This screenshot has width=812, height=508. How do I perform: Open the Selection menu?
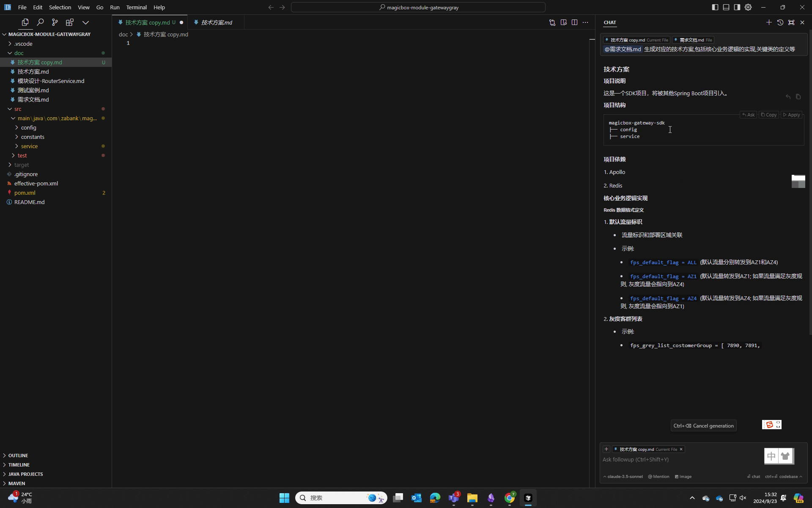click(60, 7)
